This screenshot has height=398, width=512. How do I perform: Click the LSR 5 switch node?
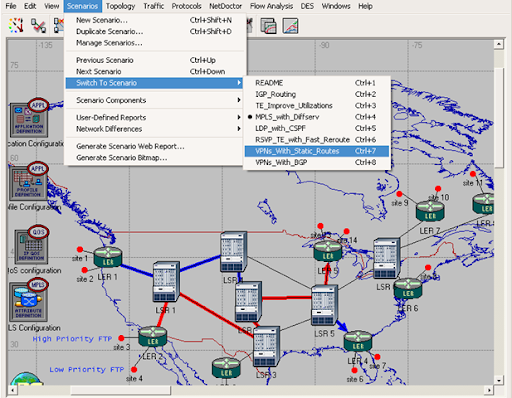[324, 305]
